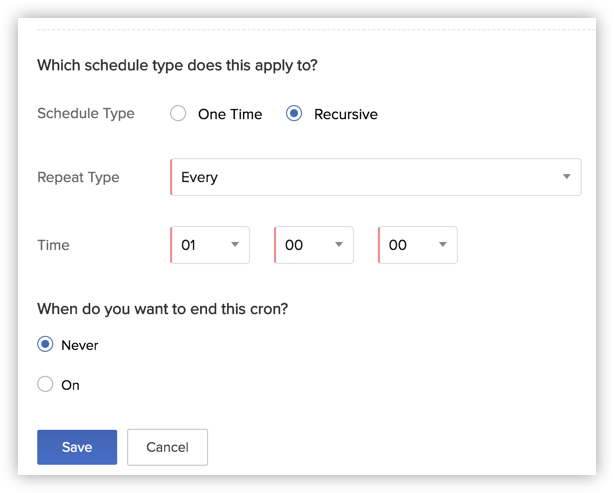Open the hours dropdown showing 01
The height and width of the screenshot is (493, 614).
coord(205,245)
